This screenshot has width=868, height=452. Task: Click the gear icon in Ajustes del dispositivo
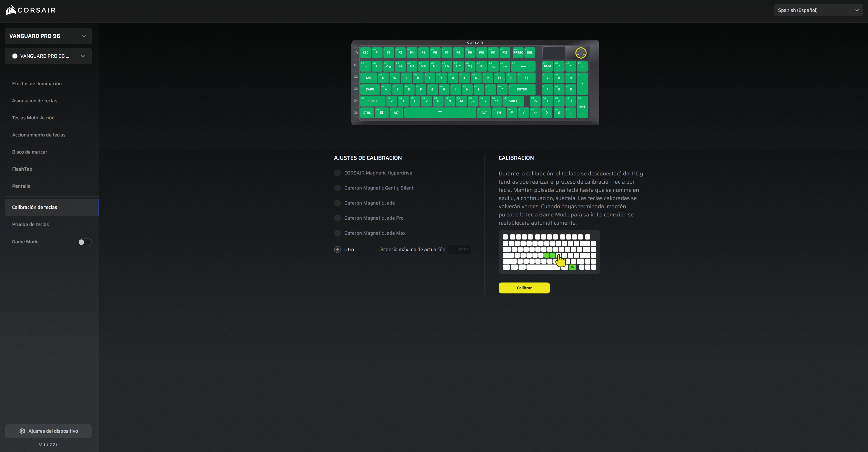click(x=22, y=431)
